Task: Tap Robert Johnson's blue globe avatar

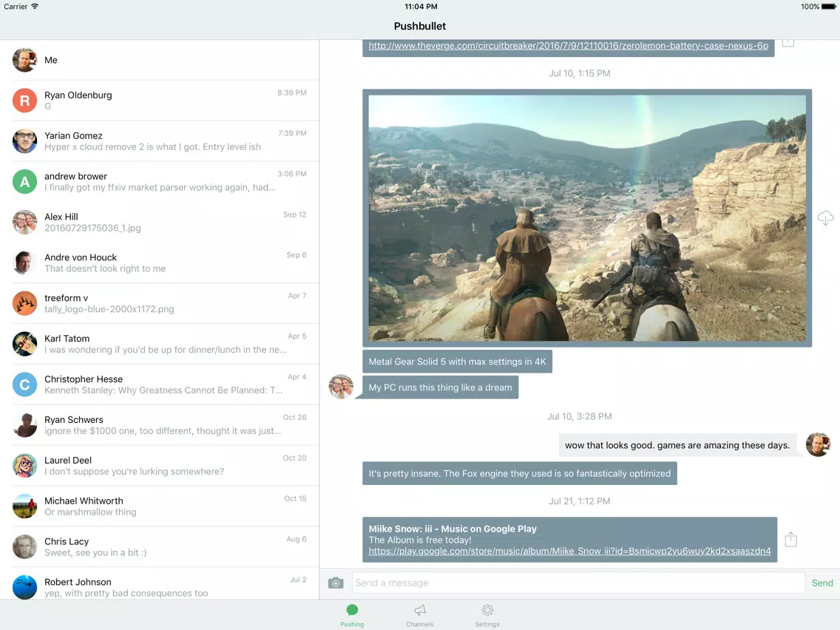Action: click(24, 587)
